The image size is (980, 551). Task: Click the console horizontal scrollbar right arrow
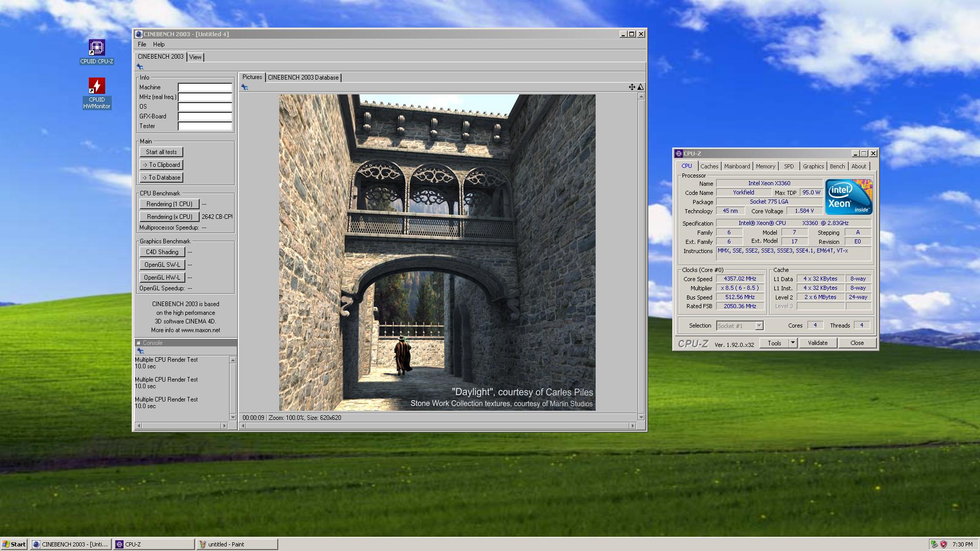(224, 425)
